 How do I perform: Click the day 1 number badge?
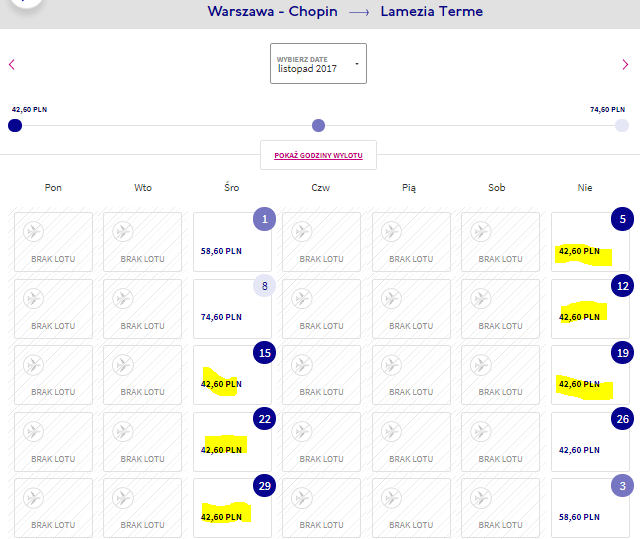[264, 219]
